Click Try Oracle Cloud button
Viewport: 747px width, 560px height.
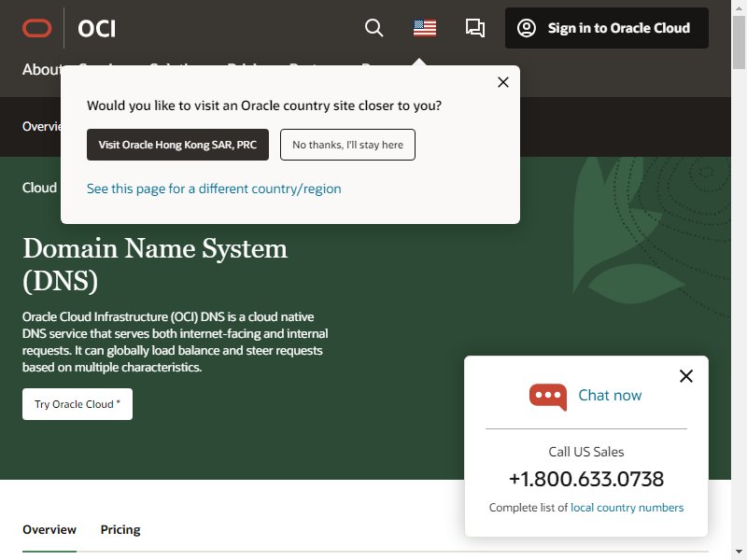78,404
